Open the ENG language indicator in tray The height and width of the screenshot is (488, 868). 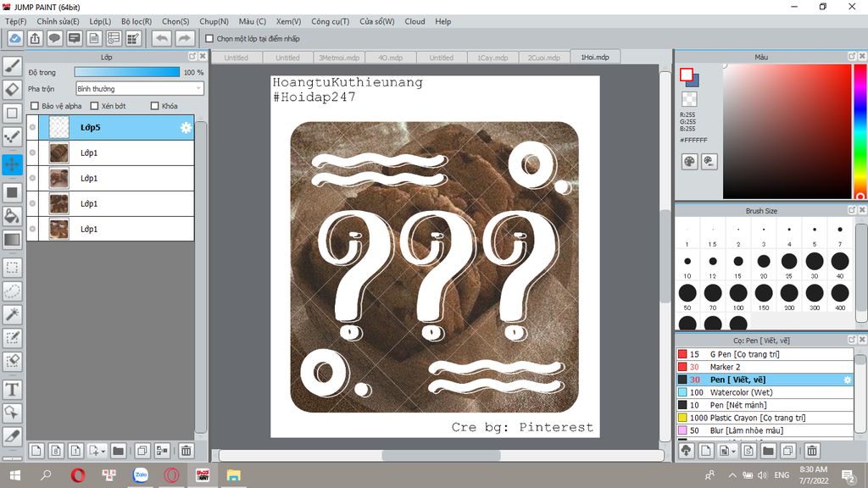(782, 474)
